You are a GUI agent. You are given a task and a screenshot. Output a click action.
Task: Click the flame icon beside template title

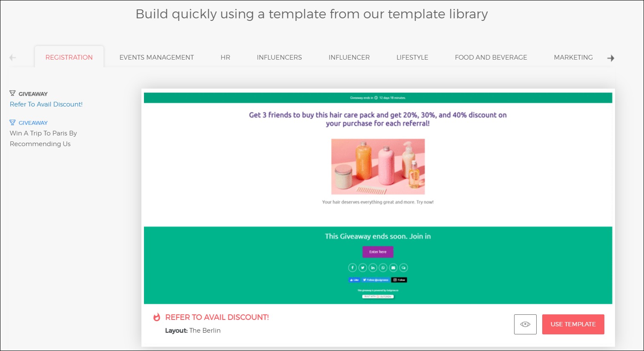[157, 317]
